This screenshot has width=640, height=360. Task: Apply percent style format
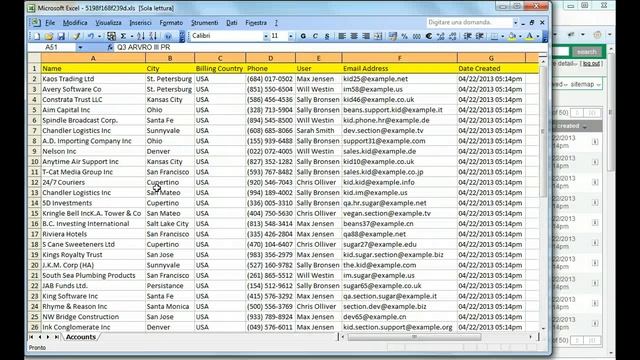(404, 36)
